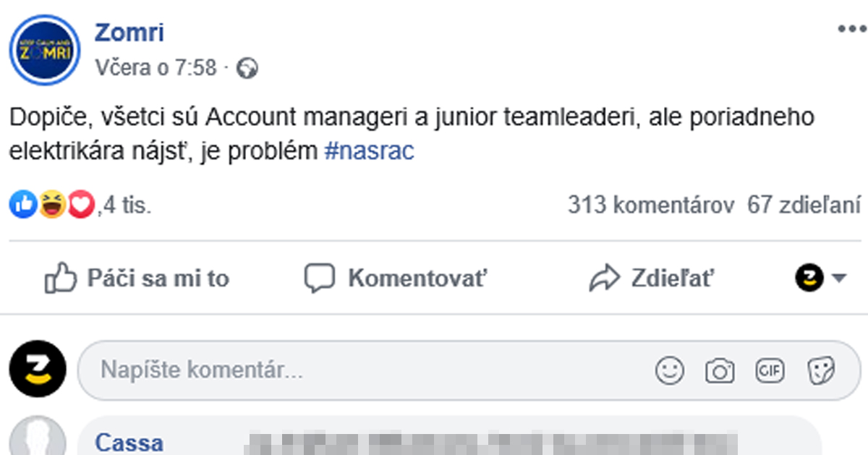Viewport: 868px width, 455px height.
Task: Click the laughing reaction icon
Action: (x=51, y=204)
